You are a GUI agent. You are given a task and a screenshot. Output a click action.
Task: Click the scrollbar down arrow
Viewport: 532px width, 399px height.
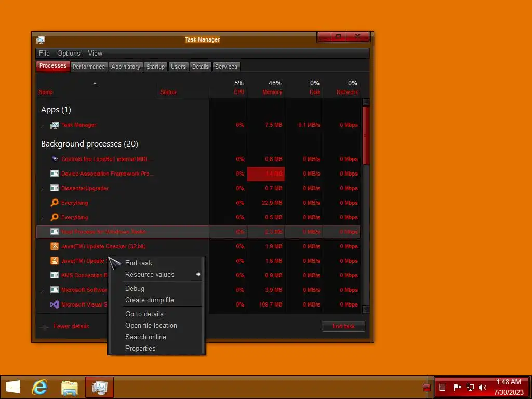[366, 309]
